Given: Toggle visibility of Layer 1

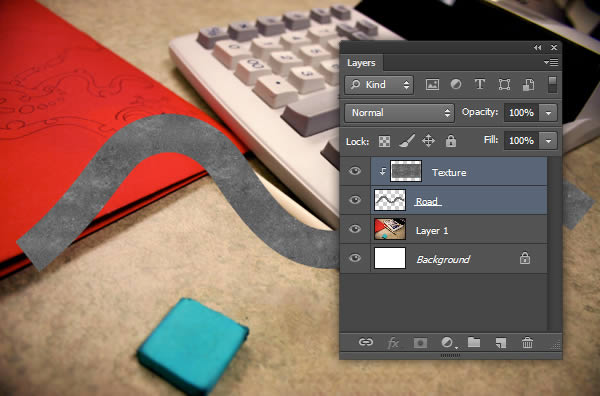Looking at the screenshot, I should click(x=355, y=229).
